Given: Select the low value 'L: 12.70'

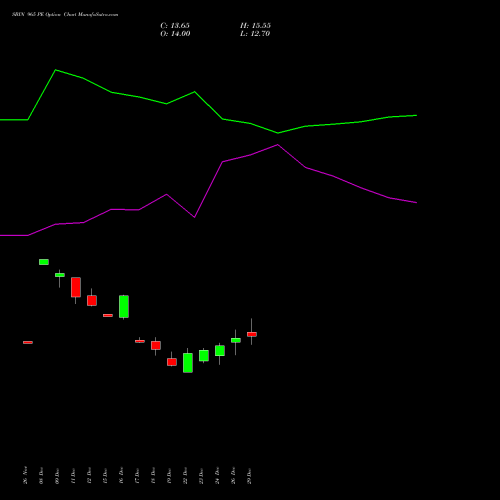Looking at the screenshot, I should (255, 34).
